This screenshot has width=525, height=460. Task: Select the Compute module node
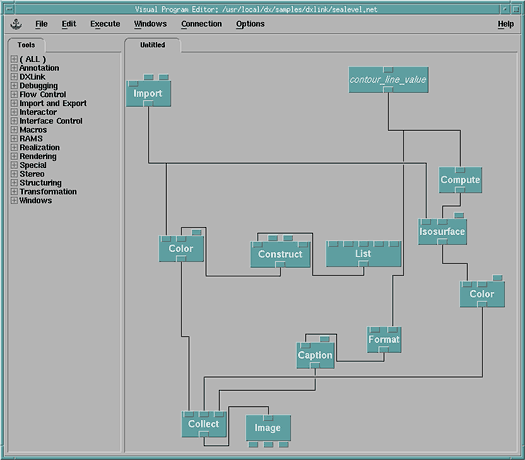tap(460, 180)
